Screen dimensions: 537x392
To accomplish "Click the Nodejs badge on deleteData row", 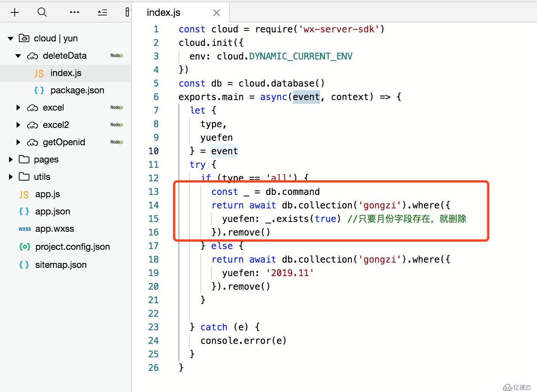I will pos(117,56).
